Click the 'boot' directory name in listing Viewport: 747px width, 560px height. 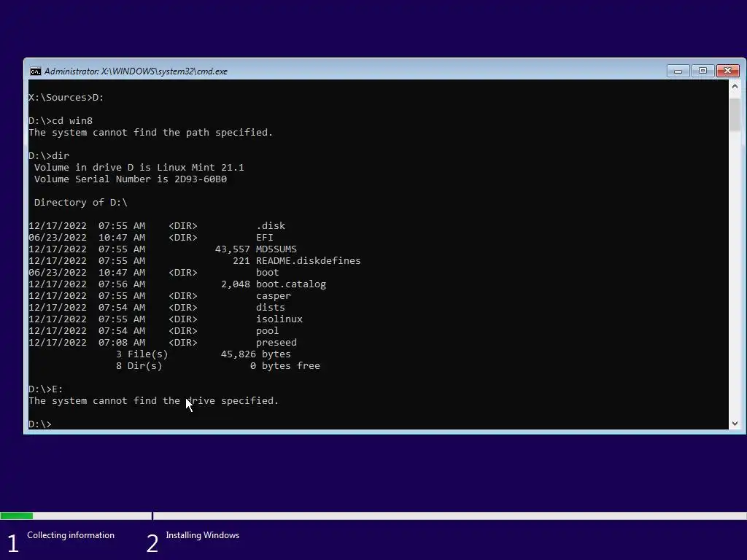[267, 273]
